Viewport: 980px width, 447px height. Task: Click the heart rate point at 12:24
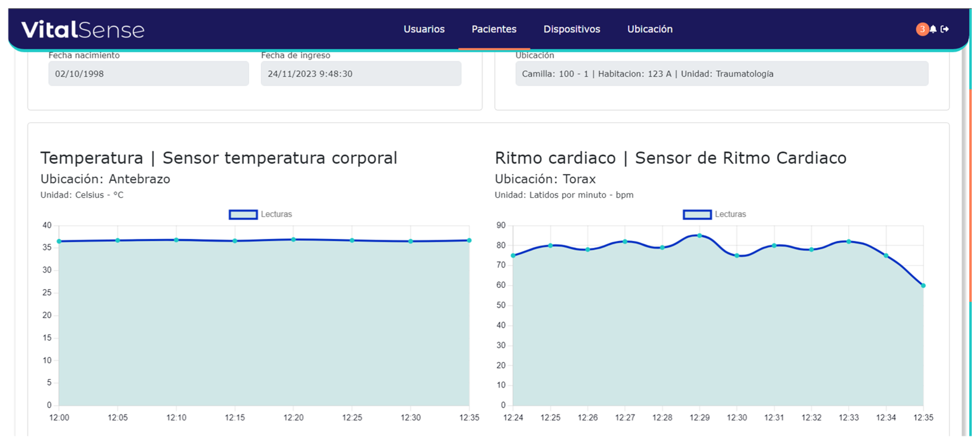pyautogui.click(x=513, y=256)
